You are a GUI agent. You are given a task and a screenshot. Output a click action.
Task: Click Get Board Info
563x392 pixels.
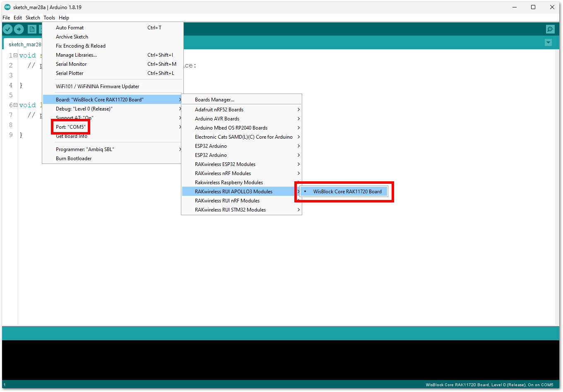pyautogui.click(x=113, y=136)
